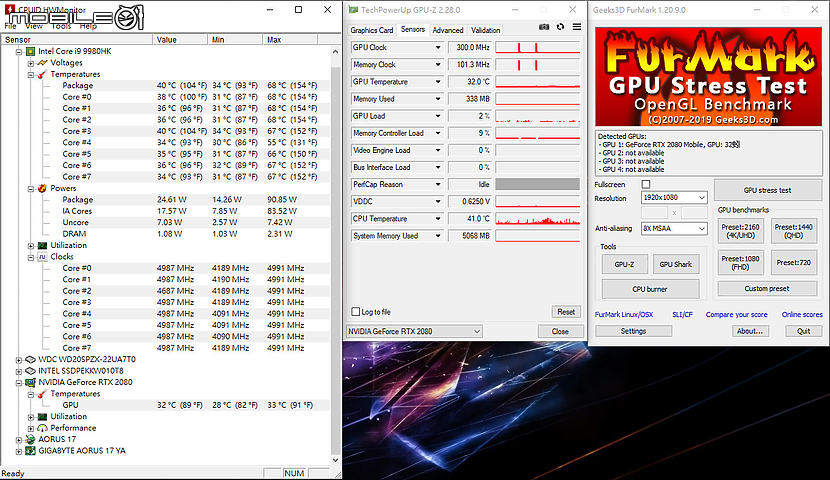Open FurMark Resolution dropdown
The image size is (830, 480).
pos(674,197)
